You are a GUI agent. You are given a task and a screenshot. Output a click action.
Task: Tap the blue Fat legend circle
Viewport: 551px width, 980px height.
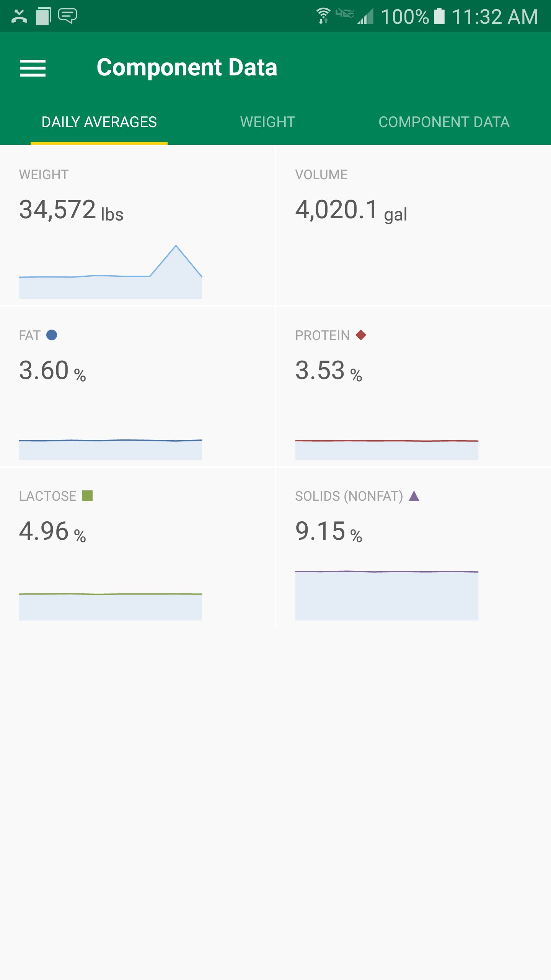point(51,335)
